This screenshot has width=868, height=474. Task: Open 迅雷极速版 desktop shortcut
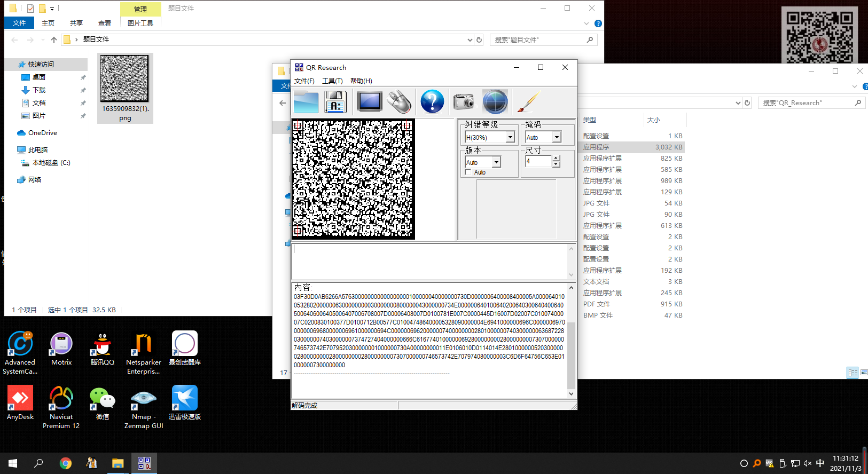tap(185, 403)
